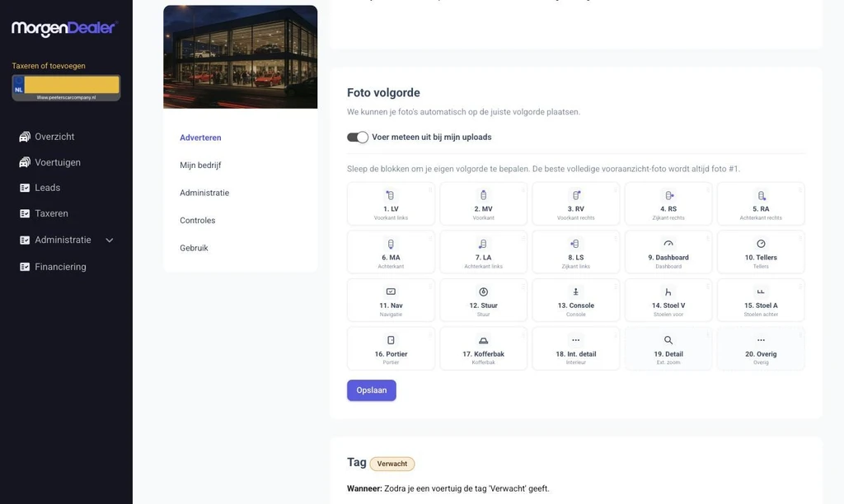
Task: Select the Tellers clock icon block
Action: coord(761,252)
